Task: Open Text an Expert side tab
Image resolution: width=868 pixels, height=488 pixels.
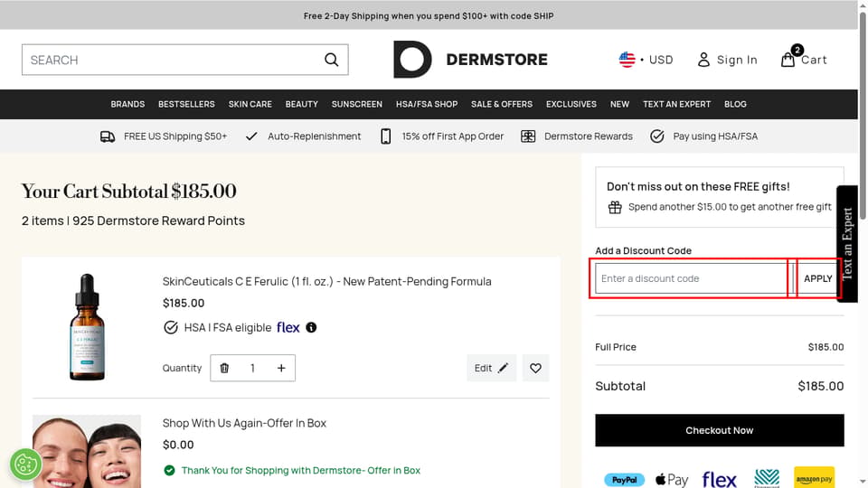Action: [847, 243]
